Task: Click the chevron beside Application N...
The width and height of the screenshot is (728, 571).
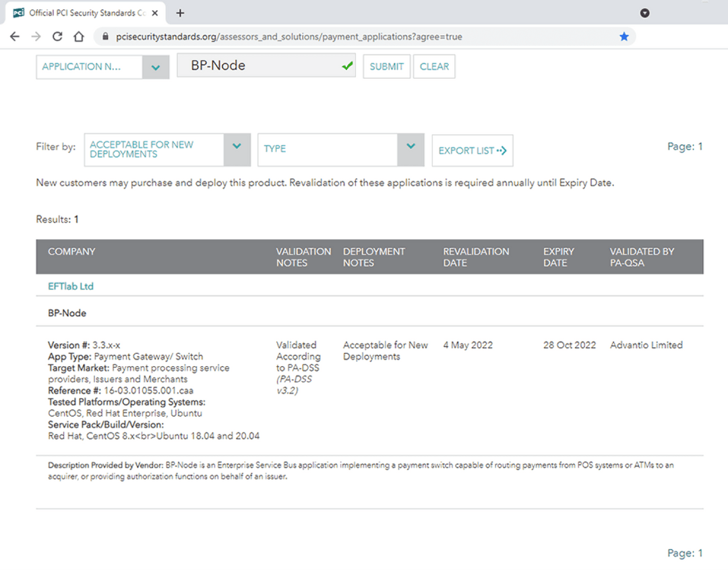Action: point(156,67)
